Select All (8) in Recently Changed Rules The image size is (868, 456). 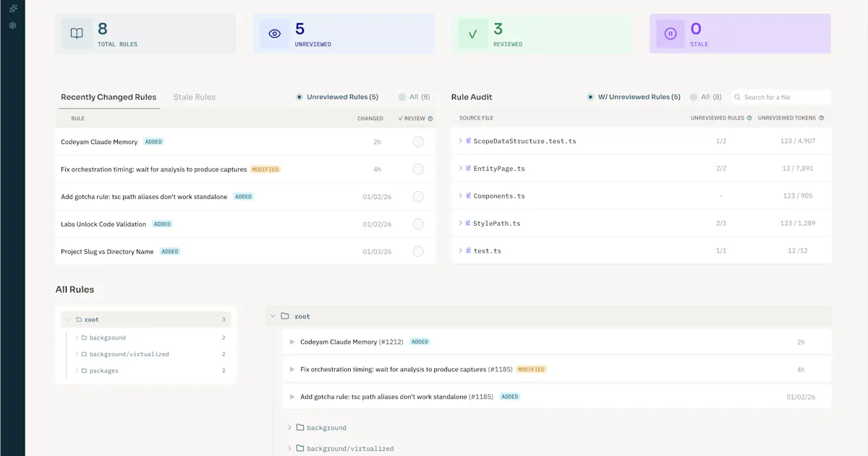[x=401, y=97]
